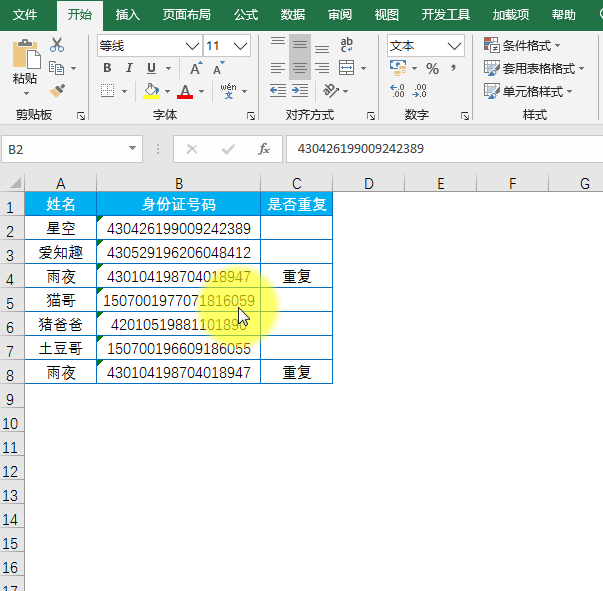Decrease decimal places
The height and width of the screenshot is (591, 603).
[x=419, y=91]
